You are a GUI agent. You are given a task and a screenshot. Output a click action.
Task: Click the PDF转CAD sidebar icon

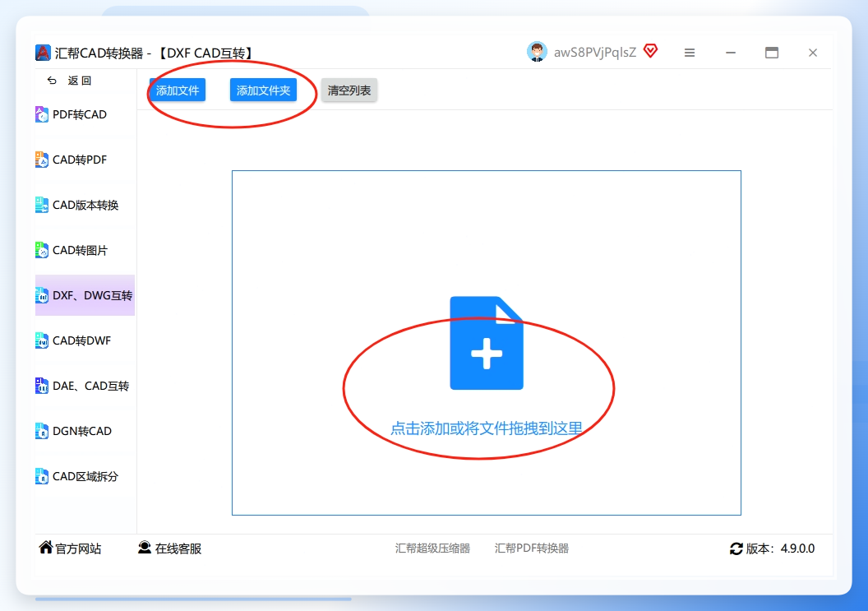(42, 114)
